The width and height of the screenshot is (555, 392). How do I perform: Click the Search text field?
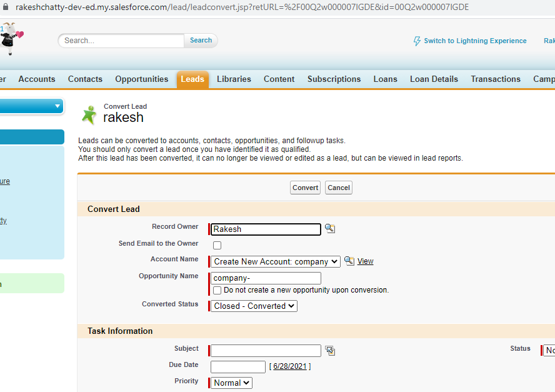pyautogui.click(x=121, y=41)
